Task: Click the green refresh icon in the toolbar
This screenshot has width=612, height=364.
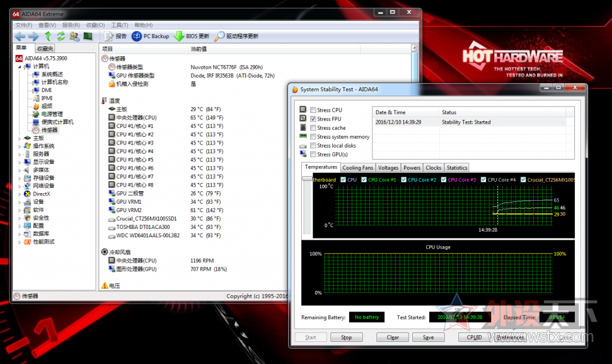Action: 61,36
